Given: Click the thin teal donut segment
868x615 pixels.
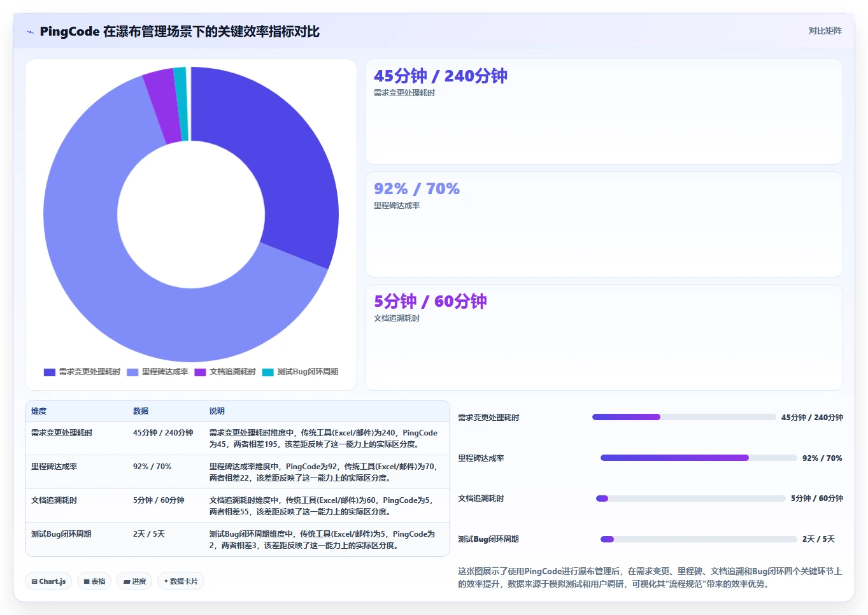Looking at the screenshot, I should (x=181, y=104).
